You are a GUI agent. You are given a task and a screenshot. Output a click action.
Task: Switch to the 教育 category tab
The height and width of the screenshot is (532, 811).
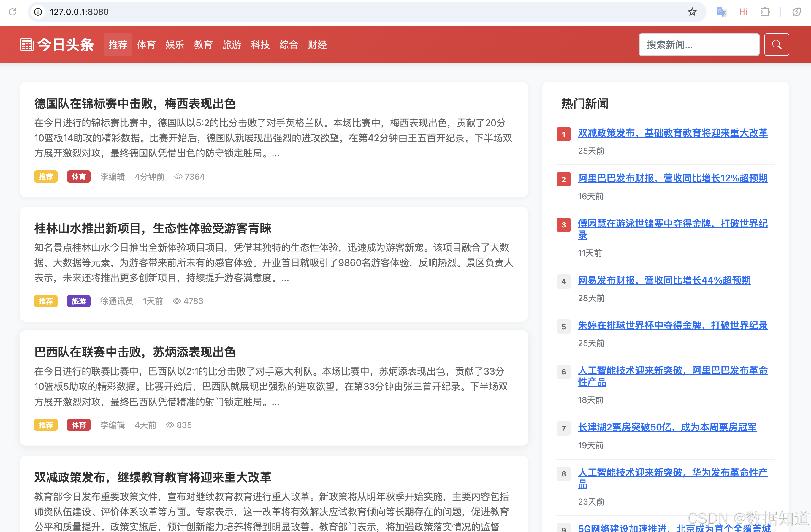203,45
